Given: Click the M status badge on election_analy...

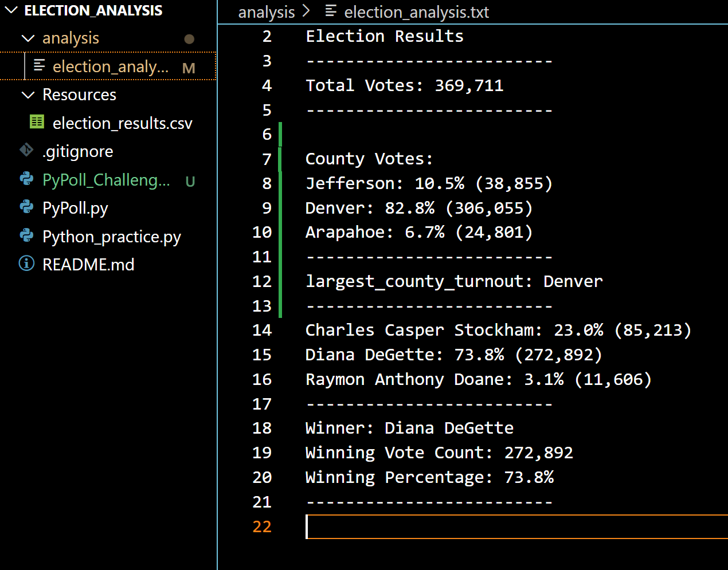Looking at the screenshot, I should (x=189, y=68).
